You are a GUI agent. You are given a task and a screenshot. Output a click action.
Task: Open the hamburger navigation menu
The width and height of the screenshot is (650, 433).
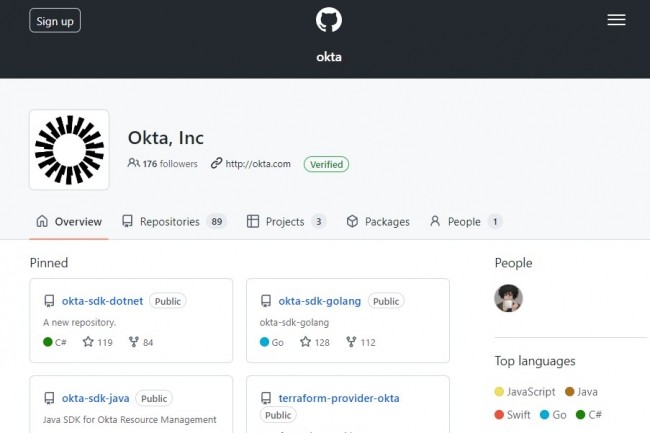pyautogui.click(x=616, y=20)
